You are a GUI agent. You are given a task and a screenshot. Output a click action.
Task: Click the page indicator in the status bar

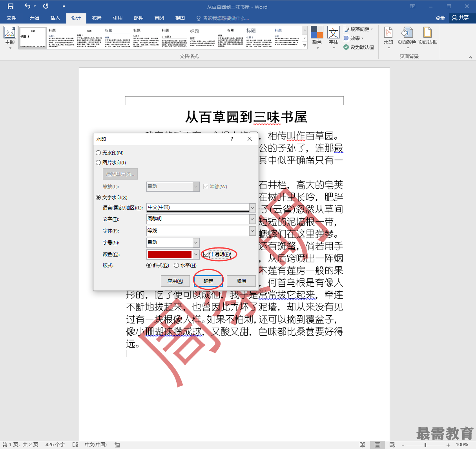(20, 445)
